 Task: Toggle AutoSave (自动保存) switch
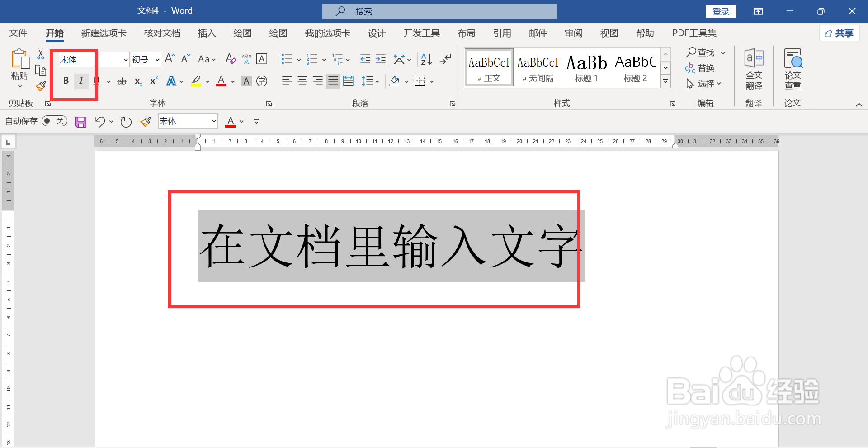pos(54,121)
